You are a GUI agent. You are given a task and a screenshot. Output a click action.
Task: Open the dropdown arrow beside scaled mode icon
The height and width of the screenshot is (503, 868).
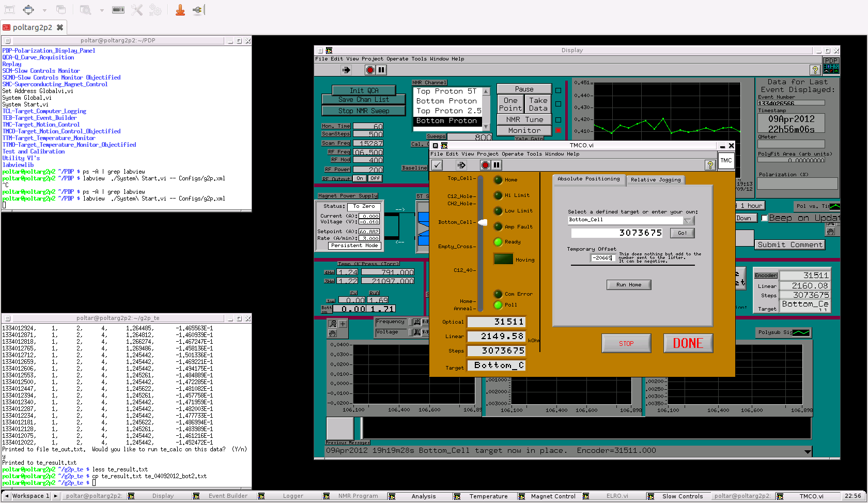coord(102,10)
